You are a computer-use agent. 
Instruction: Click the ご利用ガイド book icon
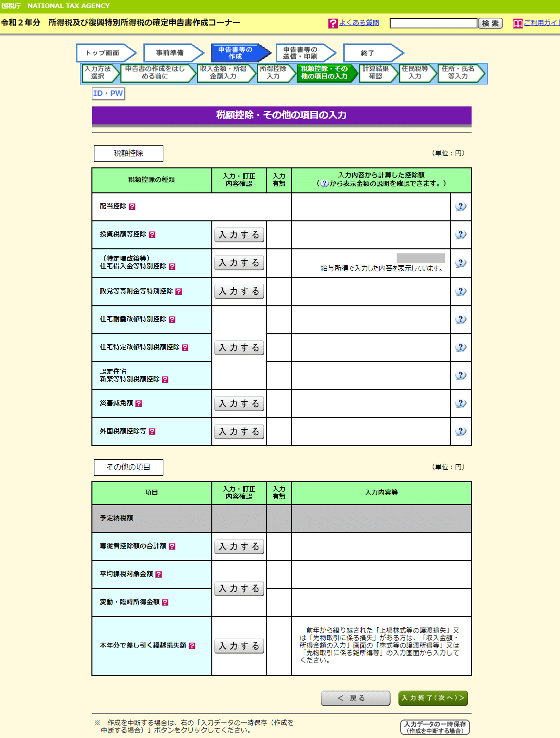point(518,23)
